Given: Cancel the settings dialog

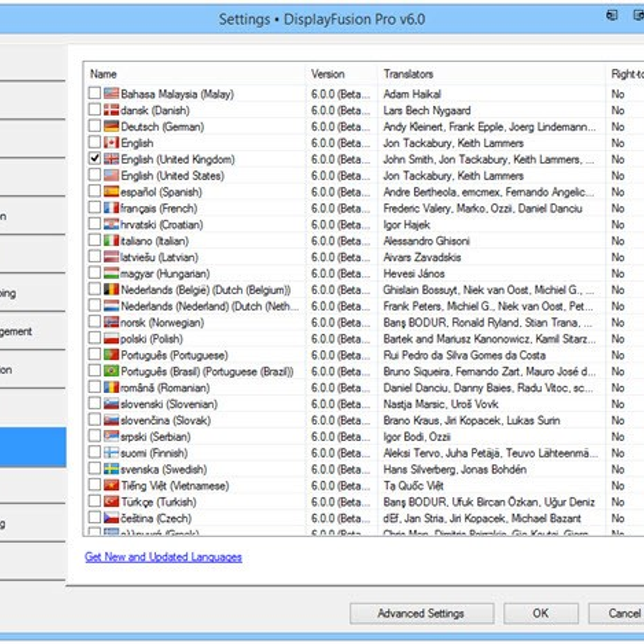Looking at the screenshot, I should tap(616, 613).
